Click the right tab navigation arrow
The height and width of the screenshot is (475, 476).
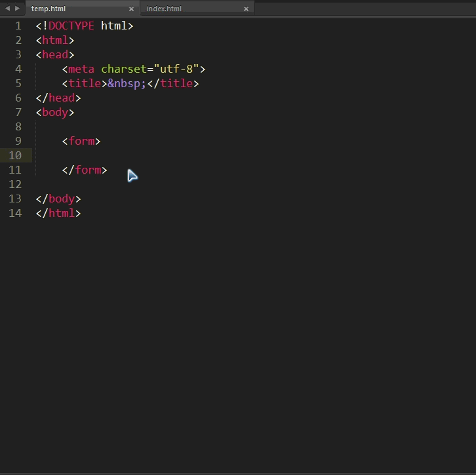click(x=18, y=9)
